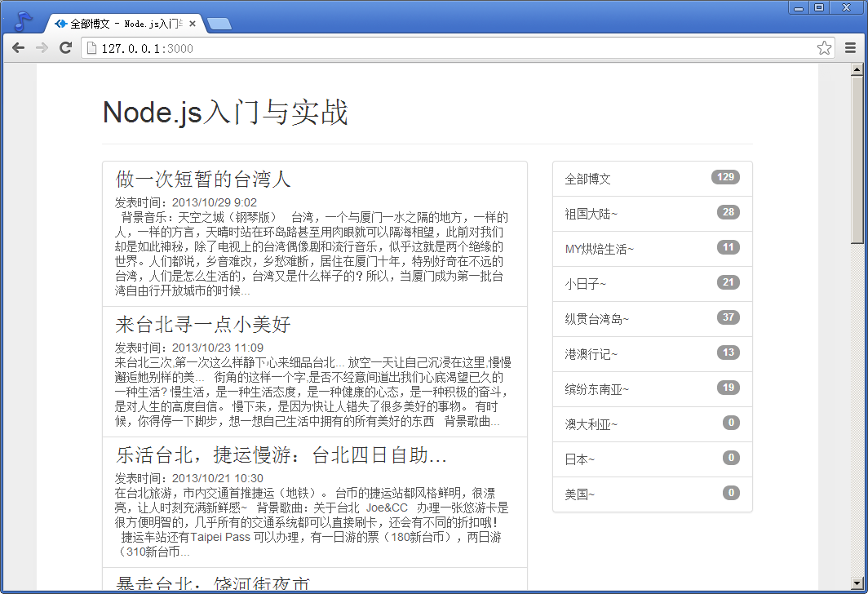The image size is (868, 594).
Task: Open the 港澳行记~ category
Action: click(652, 354)
